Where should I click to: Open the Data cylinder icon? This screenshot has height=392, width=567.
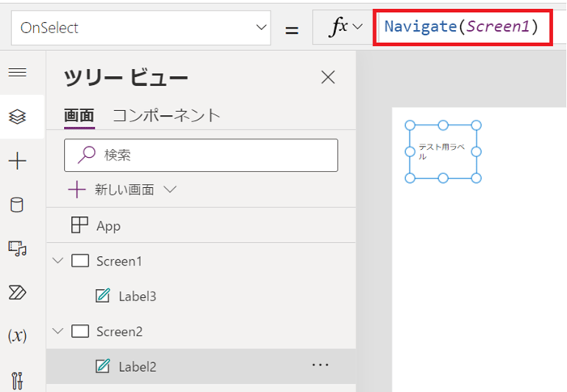tap(17, 205)
